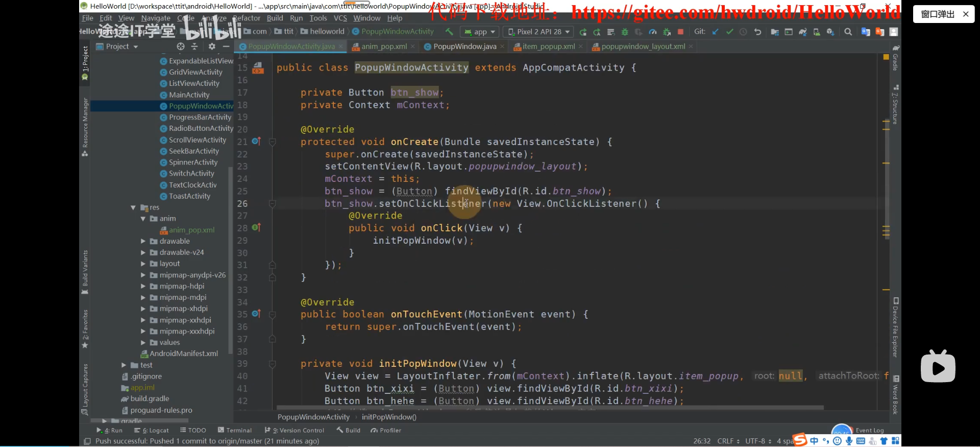Click the Profile app gauge icon
This screenshot has height=447, width=980.
[x=652, y=32]
